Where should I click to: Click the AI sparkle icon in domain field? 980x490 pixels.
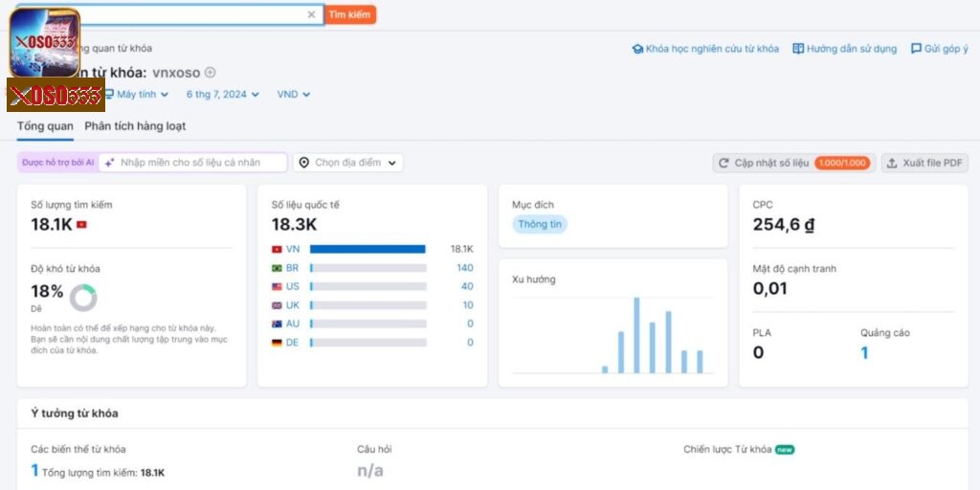pos(109,163)
